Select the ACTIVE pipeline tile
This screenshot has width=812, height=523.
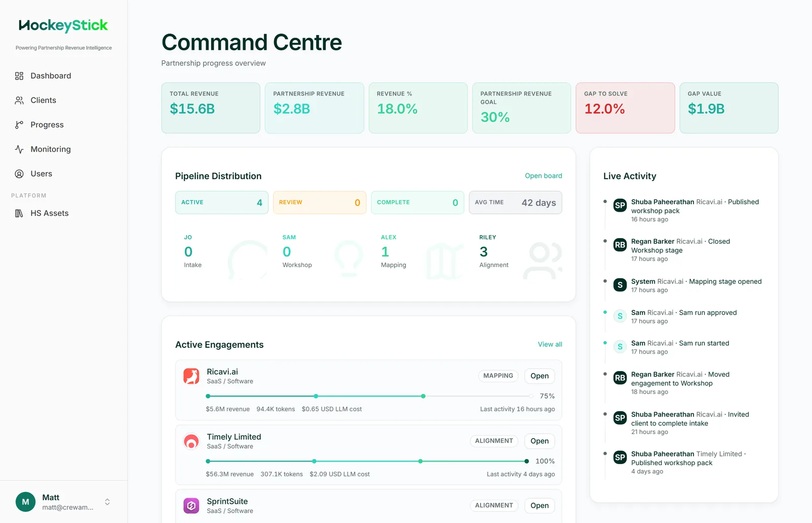point(222,203)
